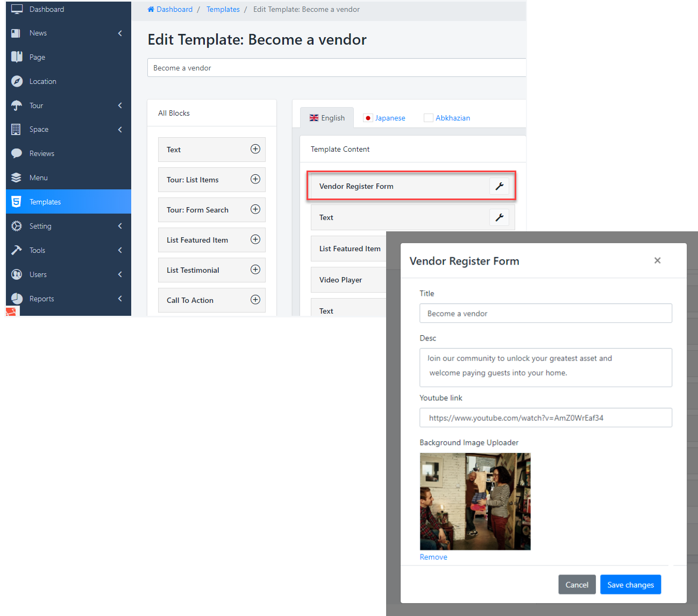Click the Youtube link input field
Screen dimensions: 698x616
click(545, 417)
